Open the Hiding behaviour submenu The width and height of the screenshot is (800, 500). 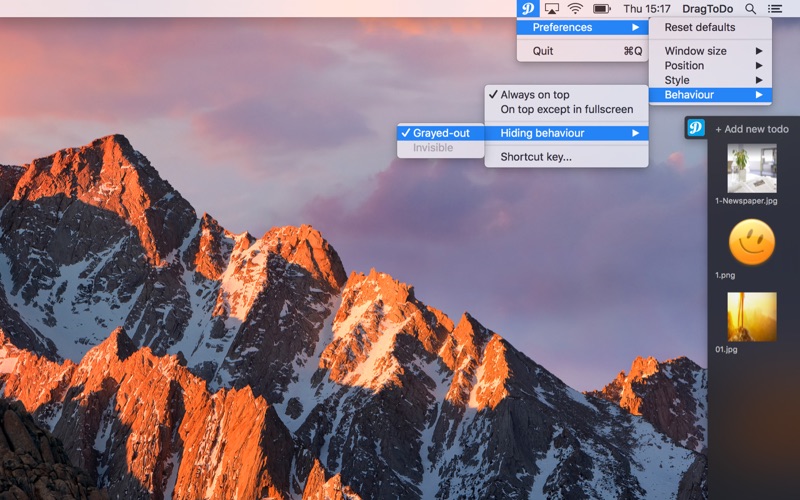(x=566, y=133)
